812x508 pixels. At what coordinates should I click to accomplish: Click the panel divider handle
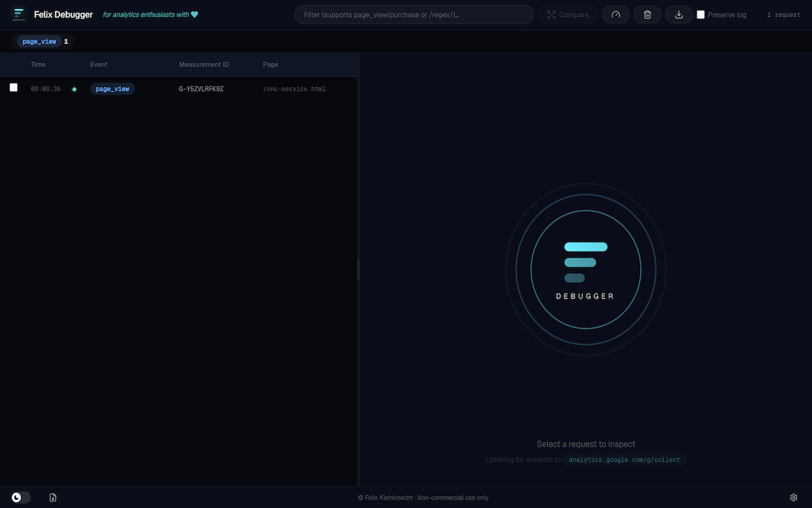coord(358,270)
